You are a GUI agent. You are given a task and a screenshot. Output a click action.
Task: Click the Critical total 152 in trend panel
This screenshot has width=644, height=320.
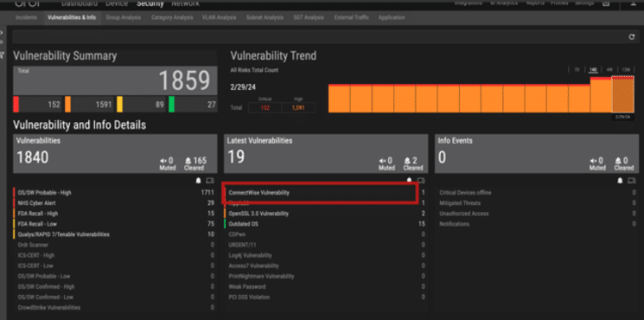click(265, 108)
